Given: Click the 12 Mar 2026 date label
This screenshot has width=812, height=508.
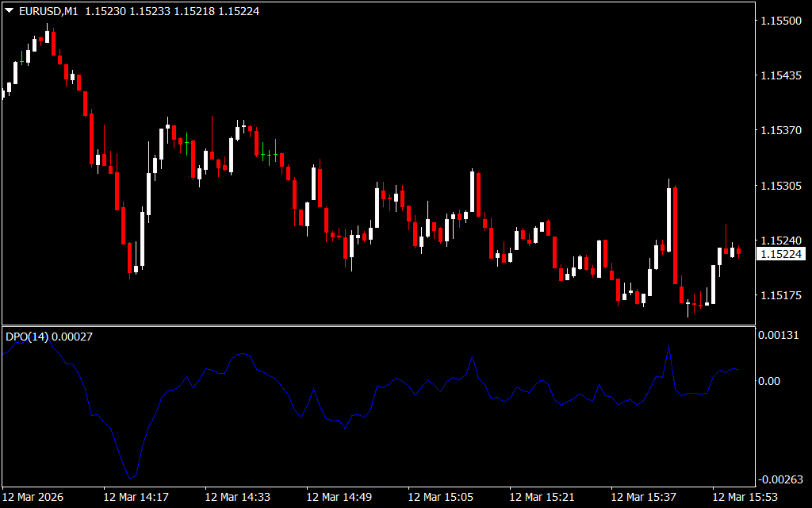Looking at the screenshot, I should pos(33,497).
